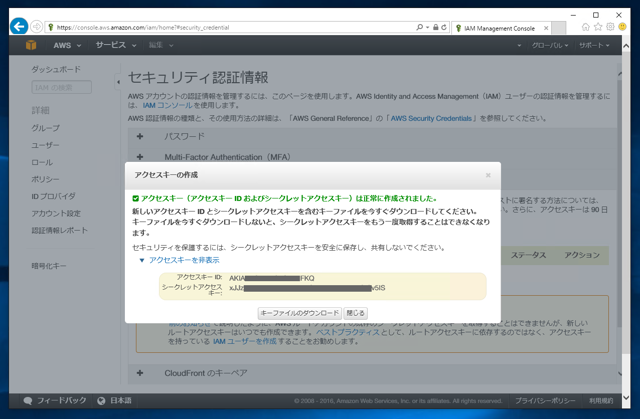Screen dimensions: 640x419
Task: Open a new browser tab
Action: click(x=559, y=28)
